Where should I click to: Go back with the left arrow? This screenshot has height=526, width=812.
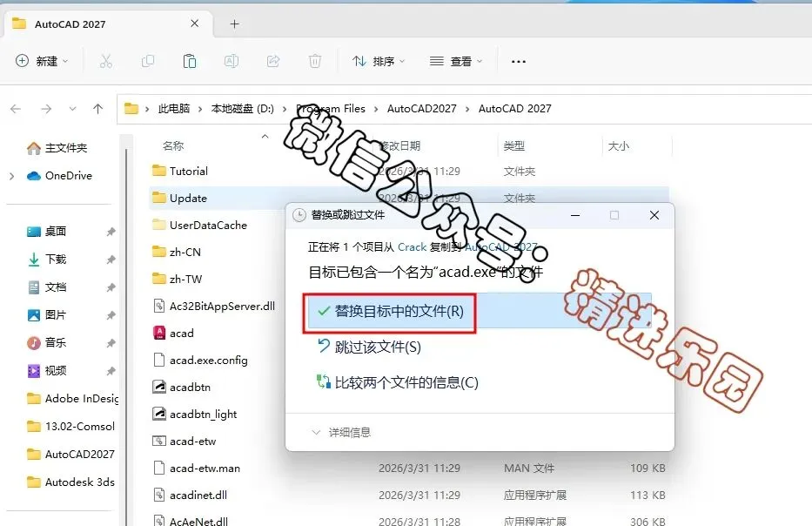point(16,109)
